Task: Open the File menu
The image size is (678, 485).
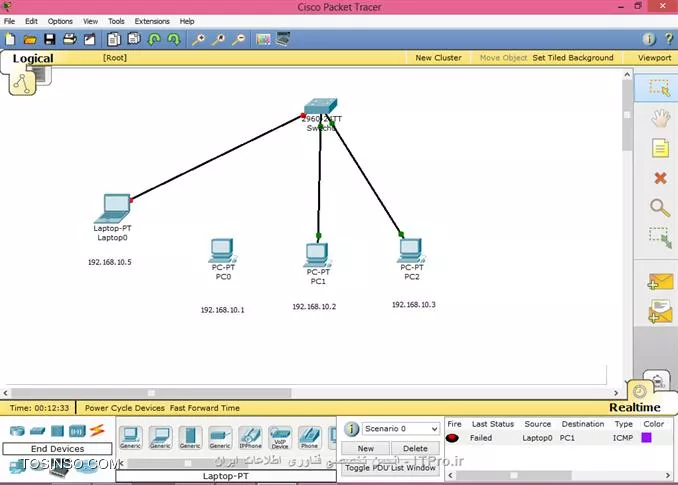Action: [10, 21]
